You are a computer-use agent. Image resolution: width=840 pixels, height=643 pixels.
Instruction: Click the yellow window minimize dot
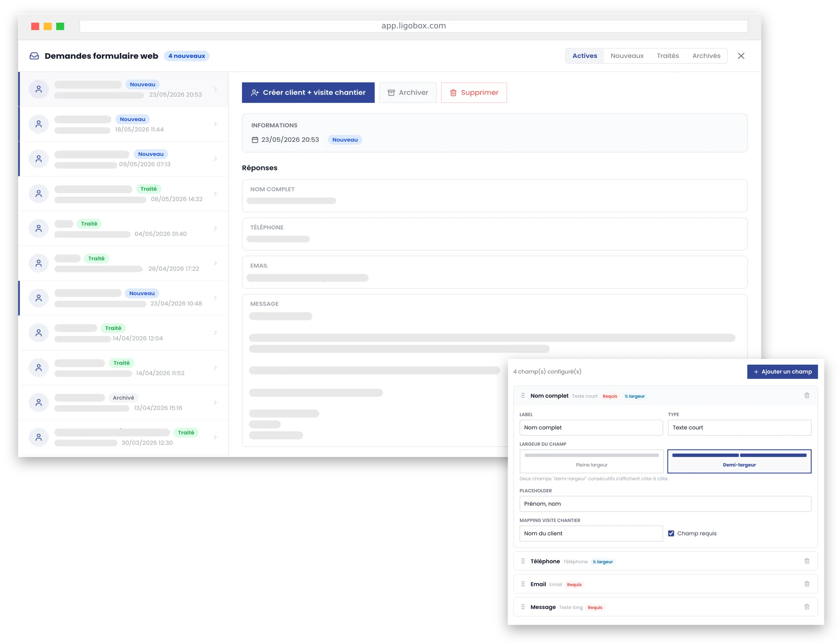pos(48,26)
